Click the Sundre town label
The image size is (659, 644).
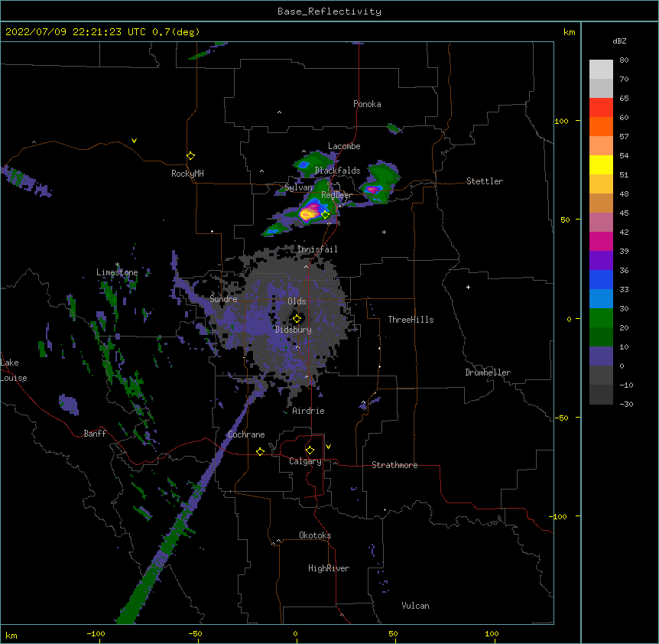click(223, 299)
